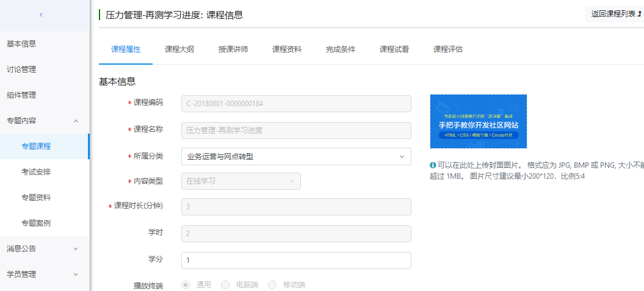The height and width of the screenshot is (291, 644).
Task: Switch to the 课程资料 tab
Action: click(287, 49)
